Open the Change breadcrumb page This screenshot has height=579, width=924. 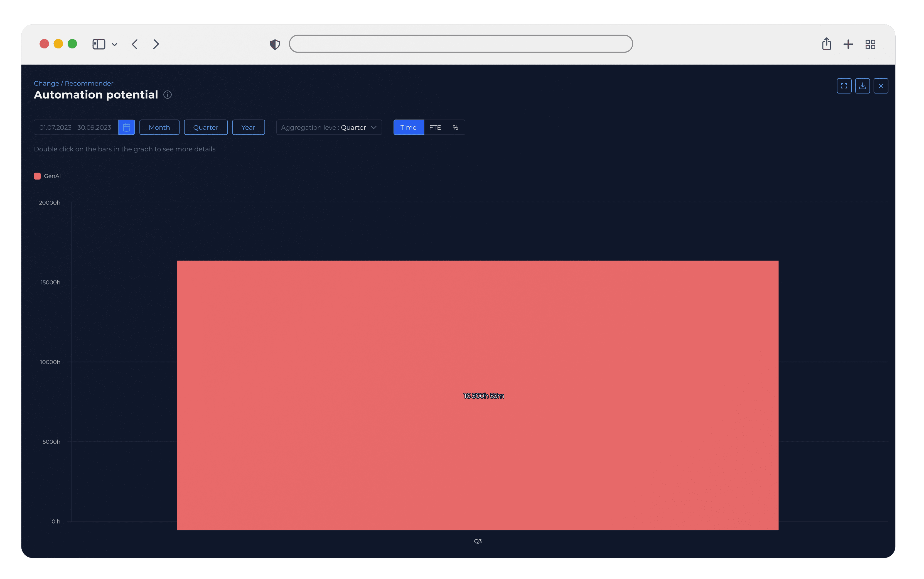click(46, 83)
